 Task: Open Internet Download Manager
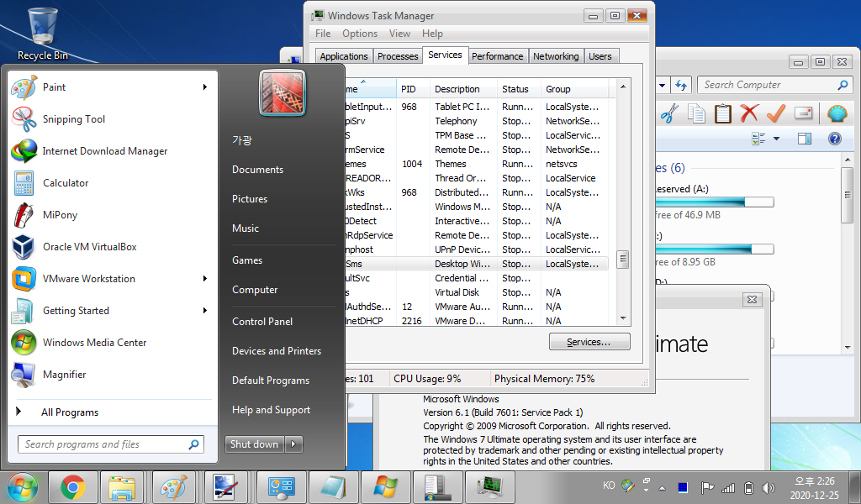coord(113,151)
